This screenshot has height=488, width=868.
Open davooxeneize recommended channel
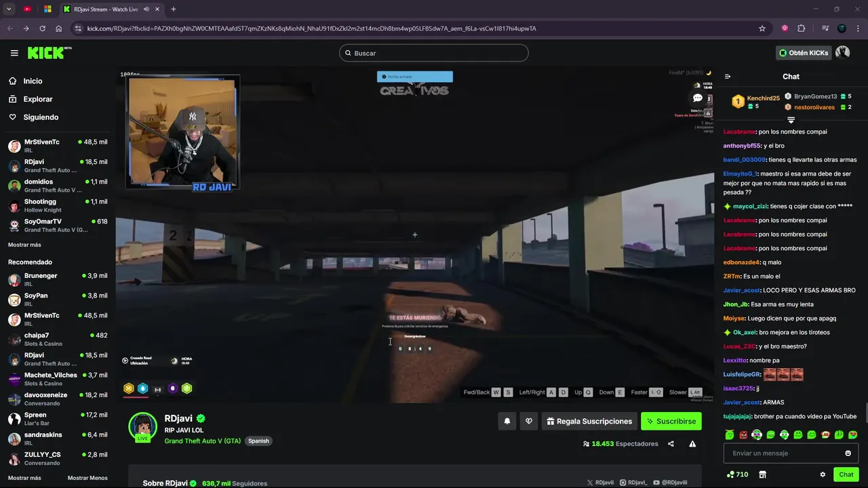pos(58,399)
